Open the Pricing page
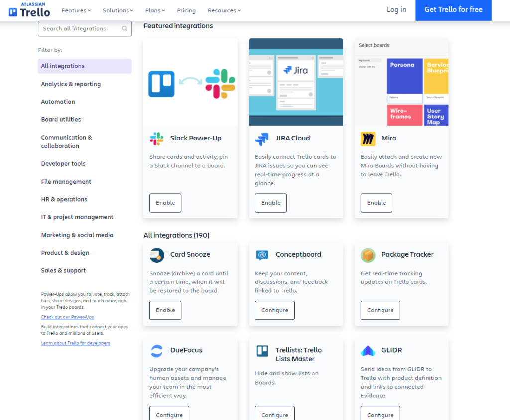Screen dimensions: 510x420 [186, 11]
